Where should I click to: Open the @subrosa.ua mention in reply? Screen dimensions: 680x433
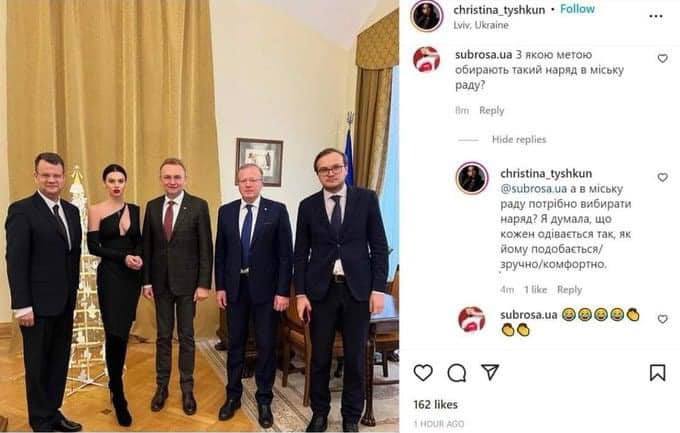(533, 189)
